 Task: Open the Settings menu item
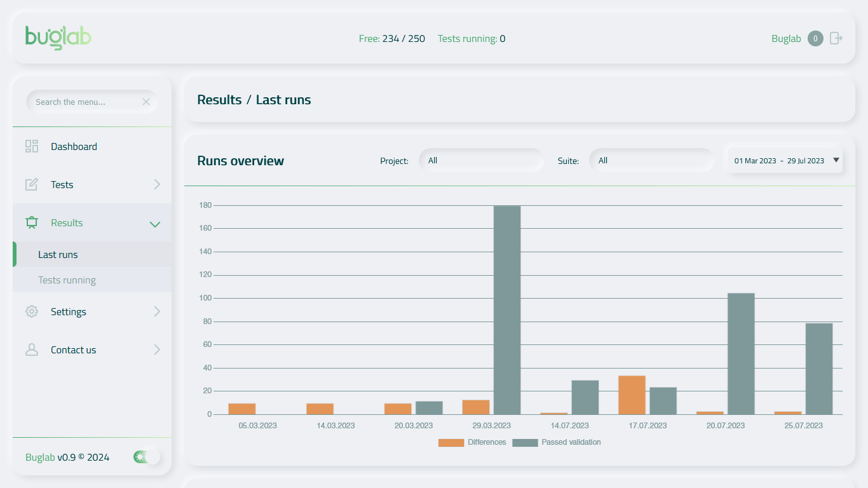point(92,311)
